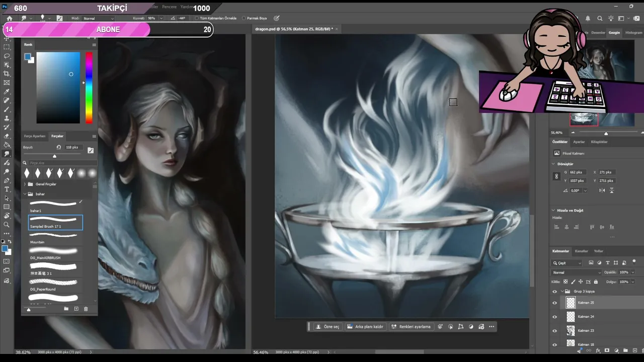The image size is (644, 362).
Task: Flip horizontally in the Dönüştür section
Action: (602, 191)
